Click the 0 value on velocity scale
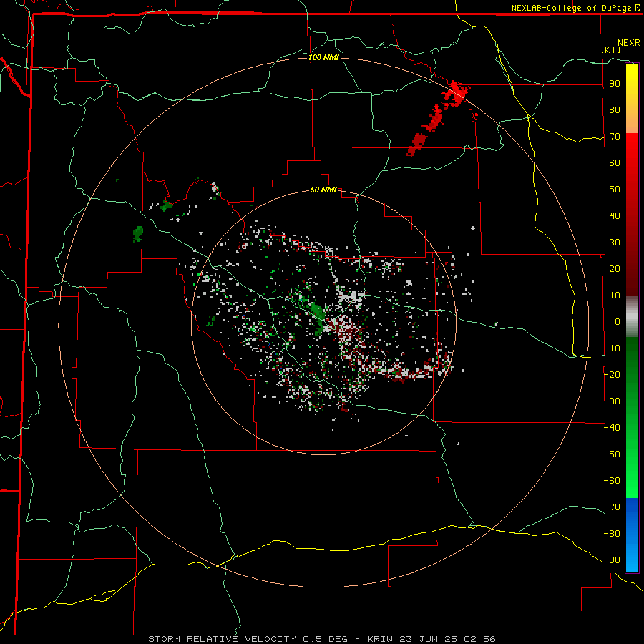 (x=618, y=322)
